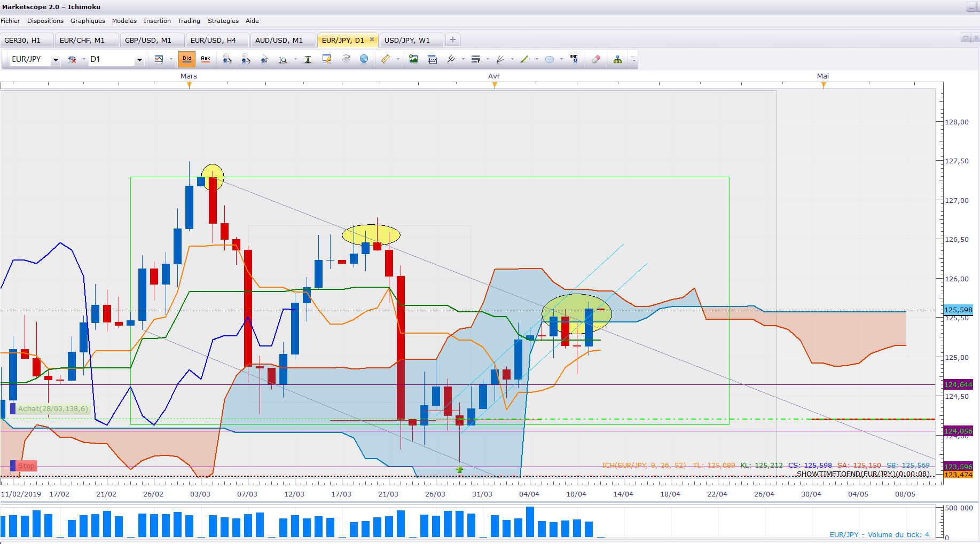
Task: Expand the chart type dropdown arrow
Action: (171, 59)
